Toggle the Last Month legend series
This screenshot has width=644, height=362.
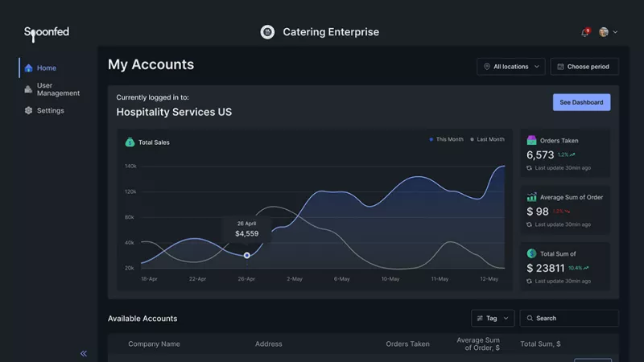click(488, 139)
